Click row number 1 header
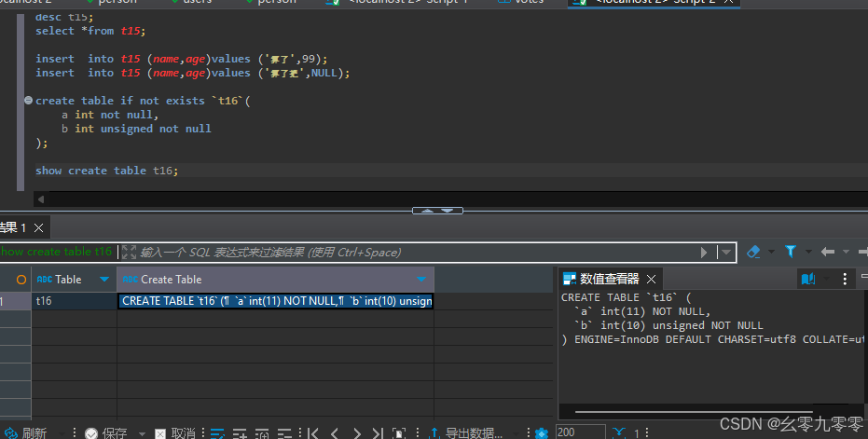 (x=16, y=301)
